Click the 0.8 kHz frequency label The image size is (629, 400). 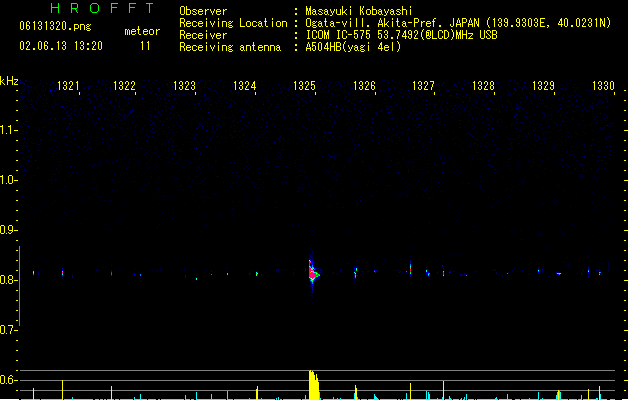point(8,280)
